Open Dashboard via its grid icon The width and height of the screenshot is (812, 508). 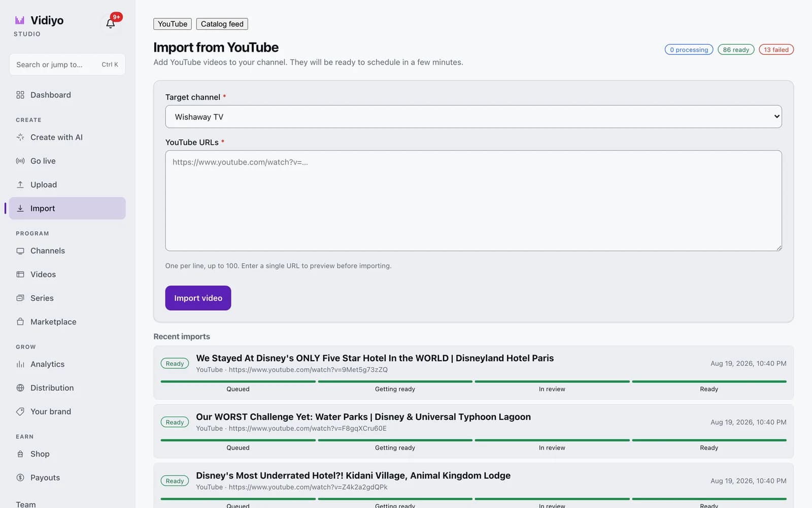pos(20,95)
